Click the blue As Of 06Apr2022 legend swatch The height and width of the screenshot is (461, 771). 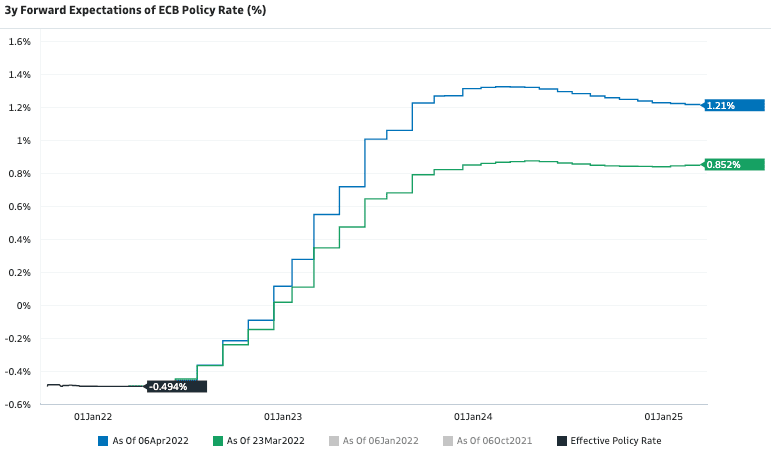(103, 440)
